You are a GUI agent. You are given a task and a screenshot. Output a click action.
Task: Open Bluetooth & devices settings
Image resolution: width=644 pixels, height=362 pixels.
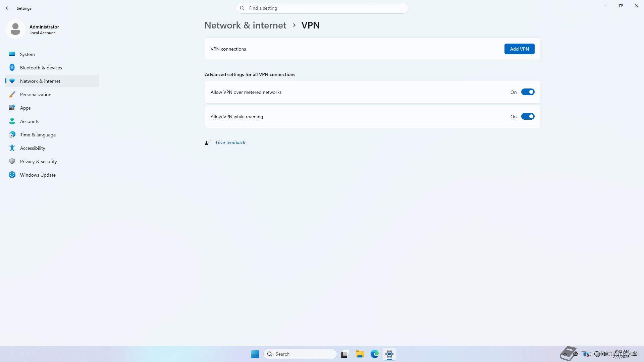tap(41, 68)
